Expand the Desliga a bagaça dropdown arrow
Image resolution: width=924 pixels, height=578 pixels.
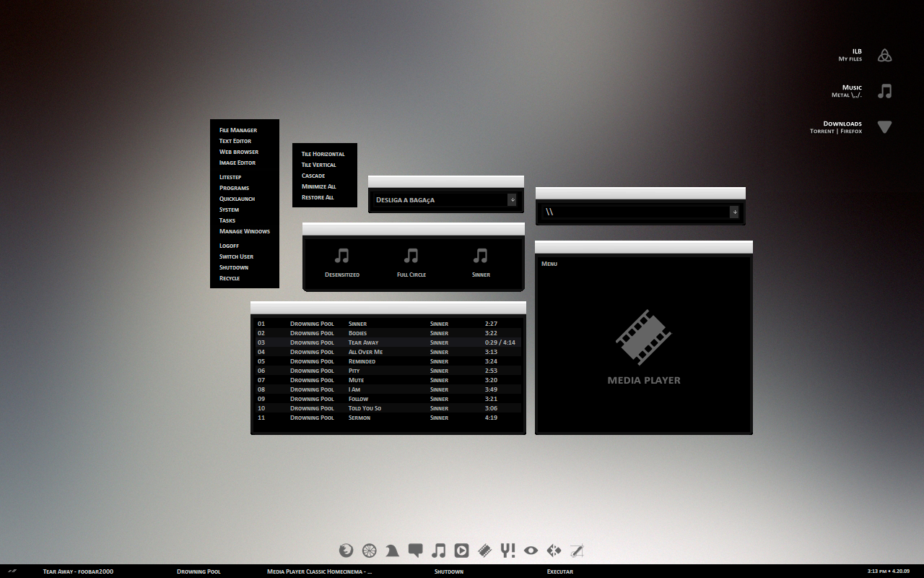point(512,199)
